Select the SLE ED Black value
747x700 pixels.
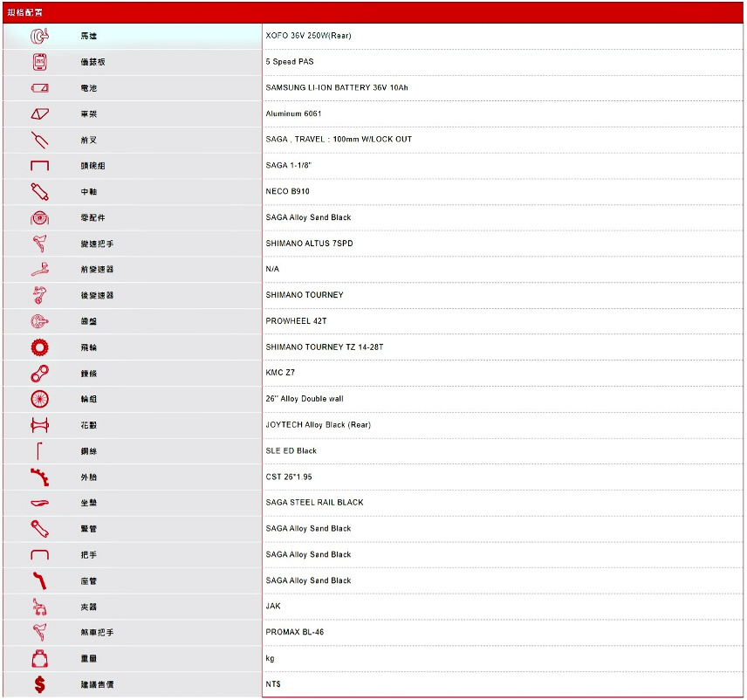[x=291, y=450]
